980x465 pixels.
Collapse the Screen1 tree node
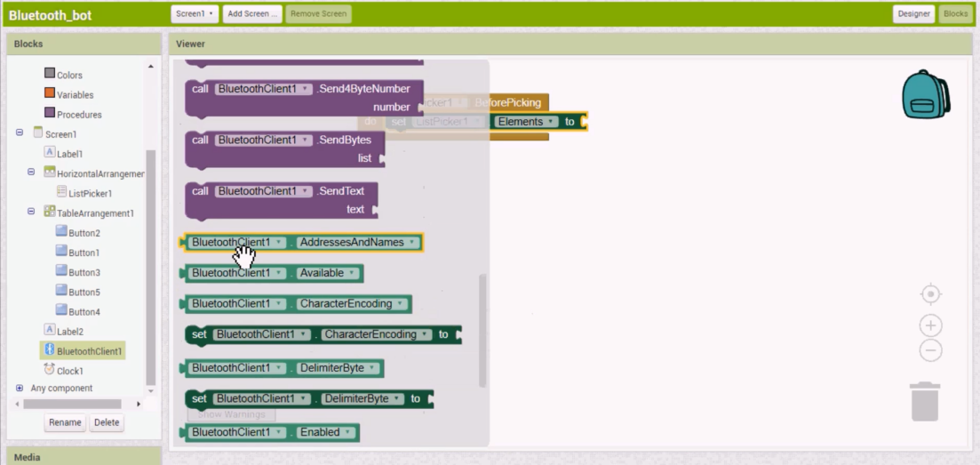pyautogui.click(x=20, y=133)
